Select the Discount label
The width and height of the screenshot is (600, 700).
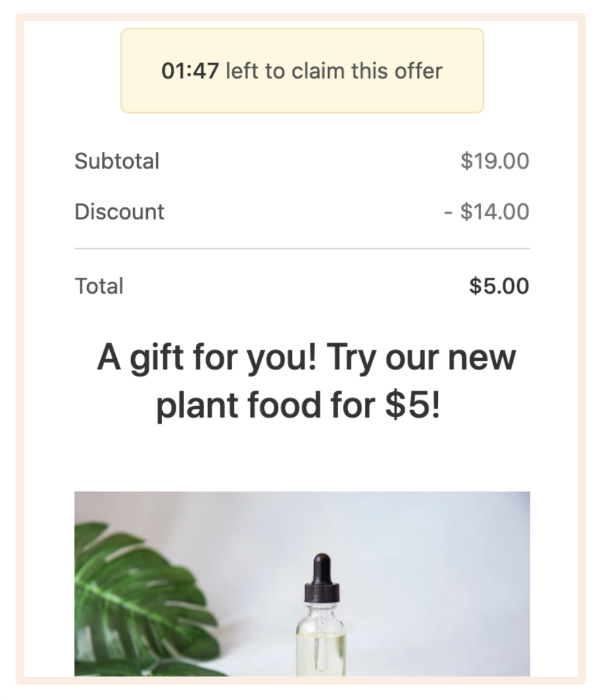click(119, 211)
